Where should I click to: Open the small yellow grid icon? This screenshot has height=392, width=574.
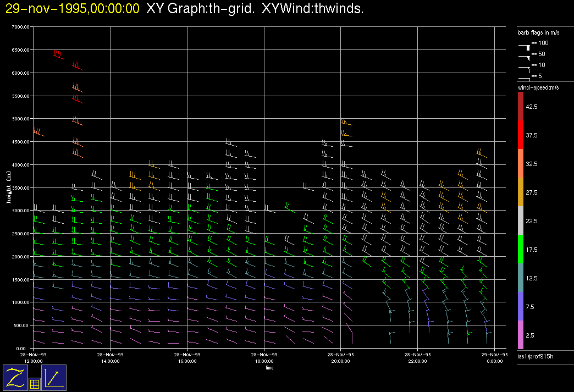(x=34, y=384)
